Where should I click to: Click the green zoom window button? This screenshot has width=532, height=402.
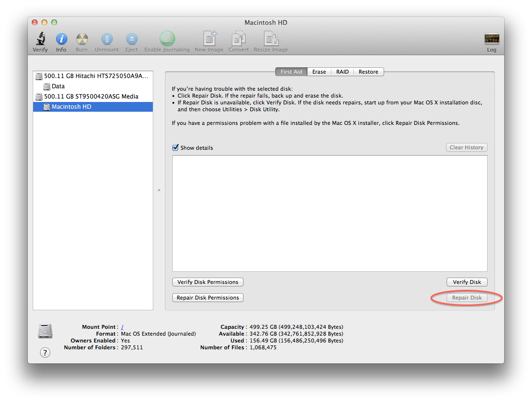54,22
